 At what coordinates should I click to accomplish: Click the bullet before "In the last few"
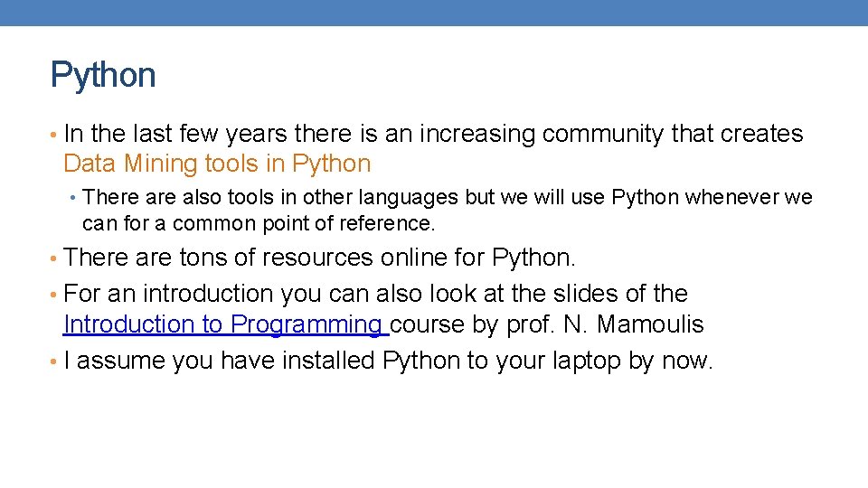pyautogui.click(x=55, y=135)
